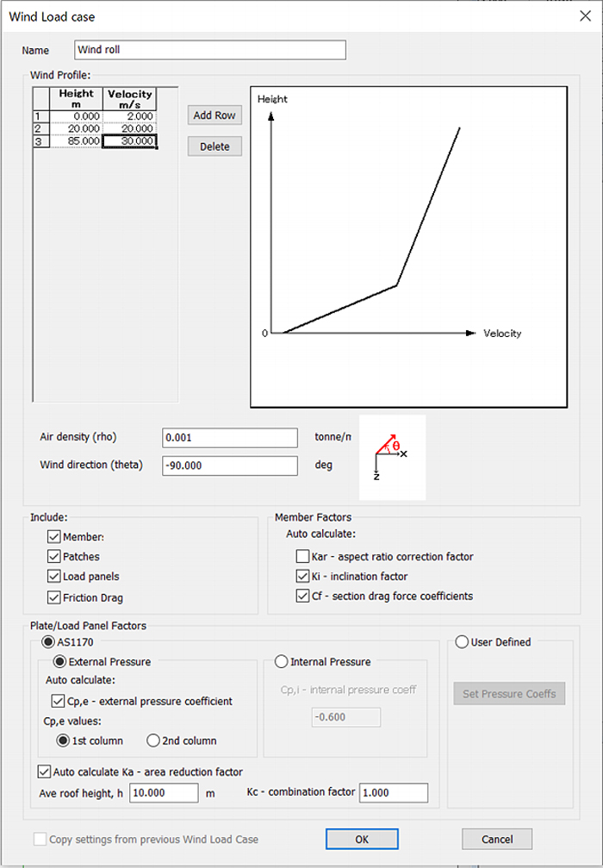Screen dimensions: 603x868
Task: Select the Internal Pressure radio button
Action: click(x=282, y=661)
